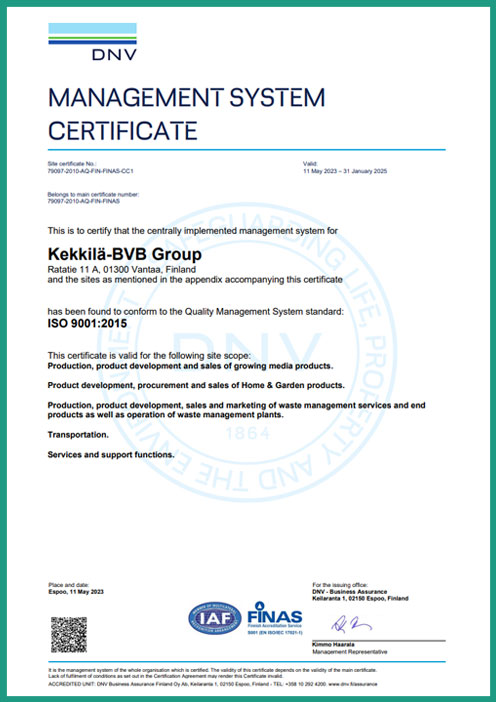
Task: Click the IAF accreditation badge
Action: point(214,618)
